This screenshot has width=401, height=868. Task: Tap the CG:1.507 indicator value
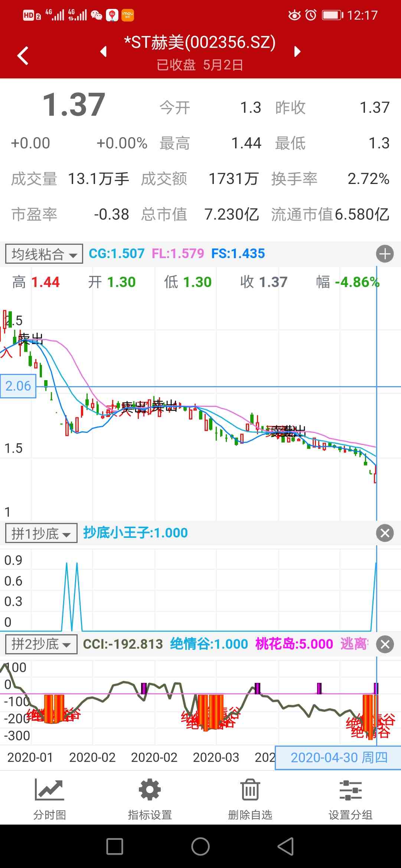pos(117,254)
